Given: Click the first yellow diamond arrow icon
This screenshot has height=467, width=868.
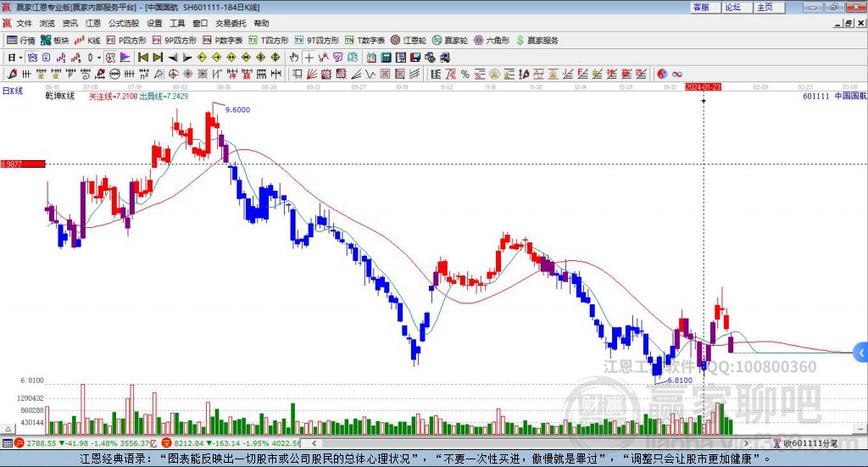Looking at the screenshot, I should (202, 58).
